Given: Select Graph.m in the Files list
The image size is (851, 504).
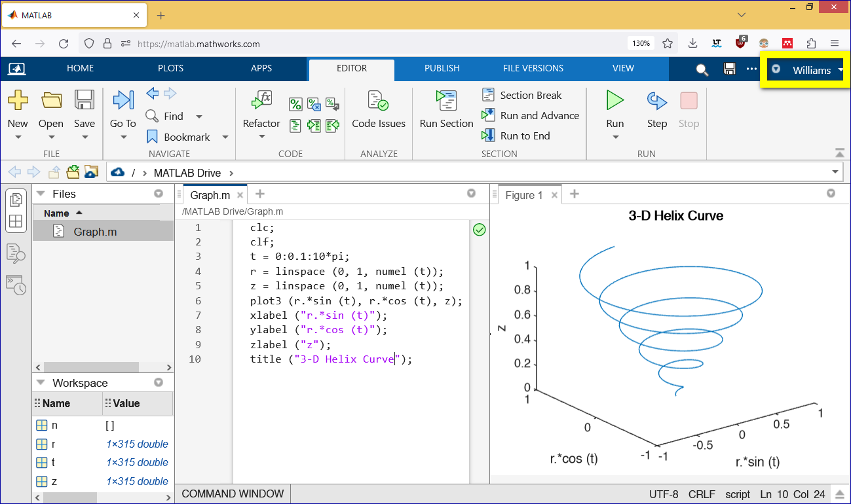Looking at the screenshot, I should coord(103,232).
